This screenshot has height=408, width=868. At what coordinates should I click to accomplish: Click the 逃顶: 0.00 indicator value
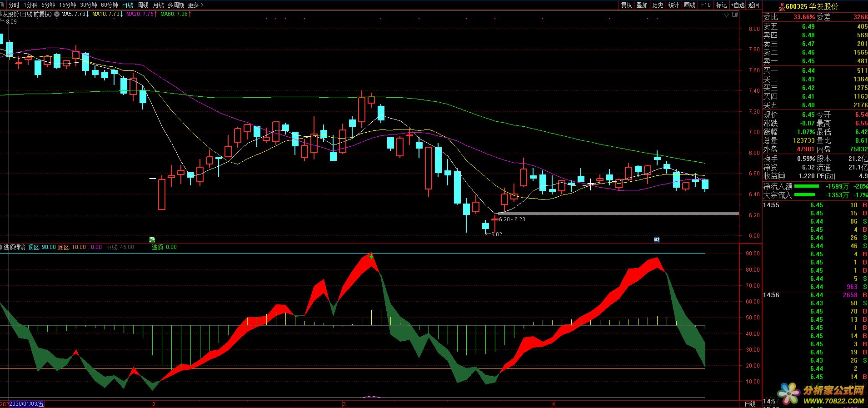(164, 247)
